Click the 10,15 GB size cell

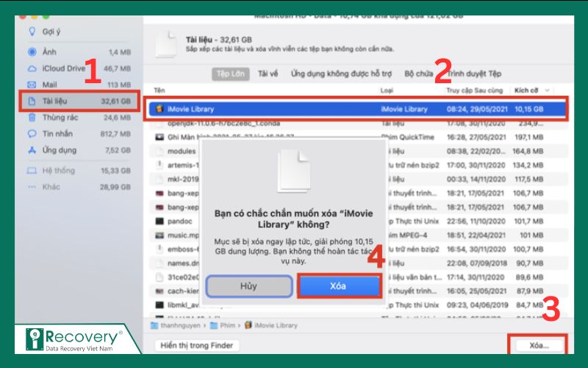pos(528,109)
